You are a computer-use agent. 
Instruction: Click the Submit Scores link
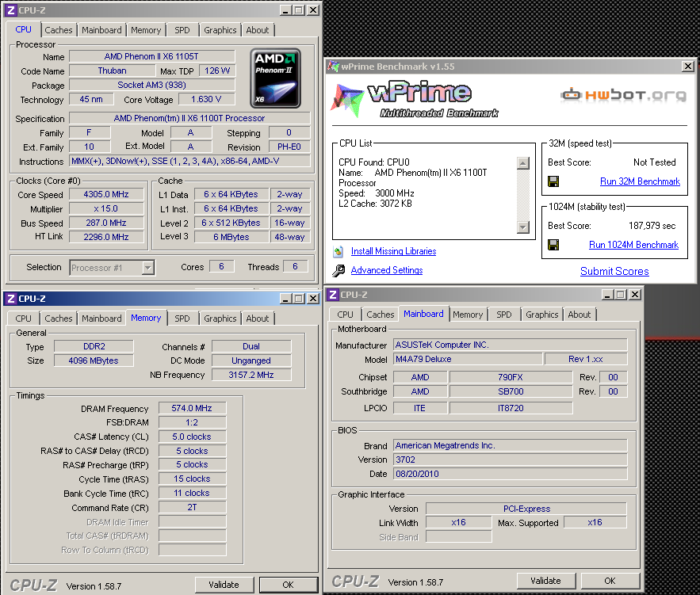point(614,271)
